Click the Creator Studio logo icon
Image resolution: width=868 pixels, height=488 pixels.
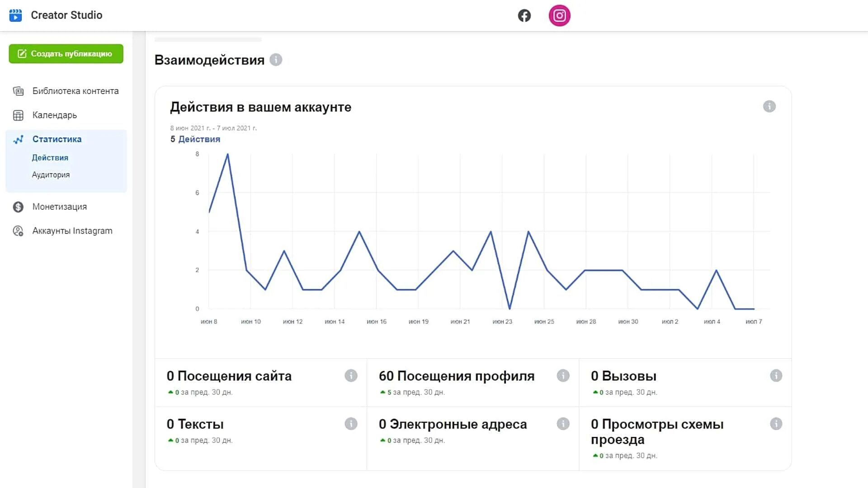[x=15, y=15]
